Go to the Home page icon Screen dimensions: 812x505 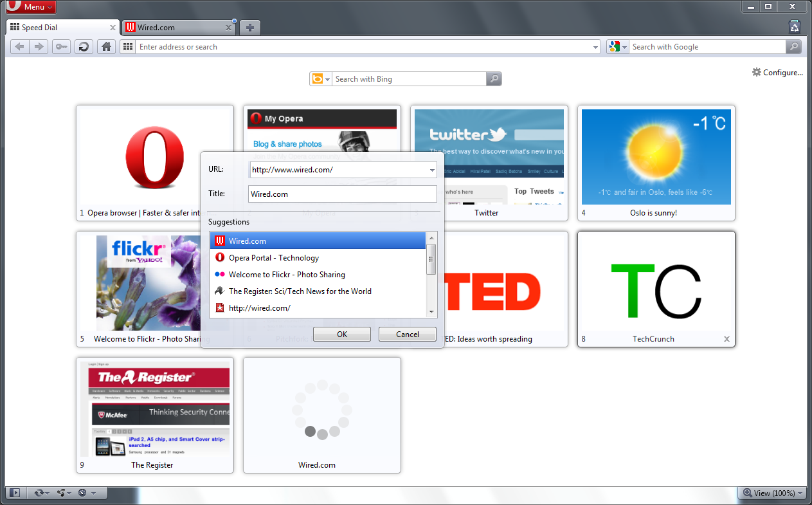coord(106,46)
